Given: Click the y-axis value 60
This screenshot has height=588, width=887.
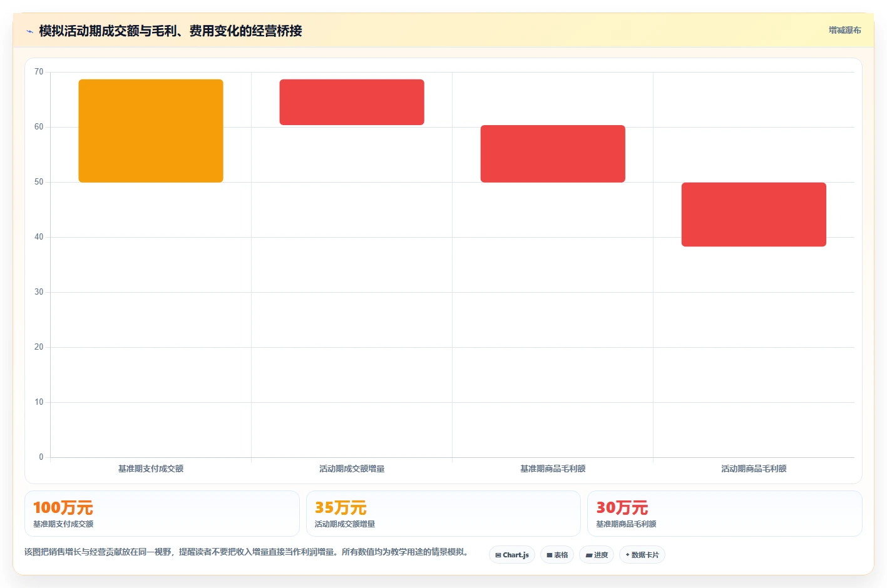Looking at the screenshot, I should (x=39, y=127).
